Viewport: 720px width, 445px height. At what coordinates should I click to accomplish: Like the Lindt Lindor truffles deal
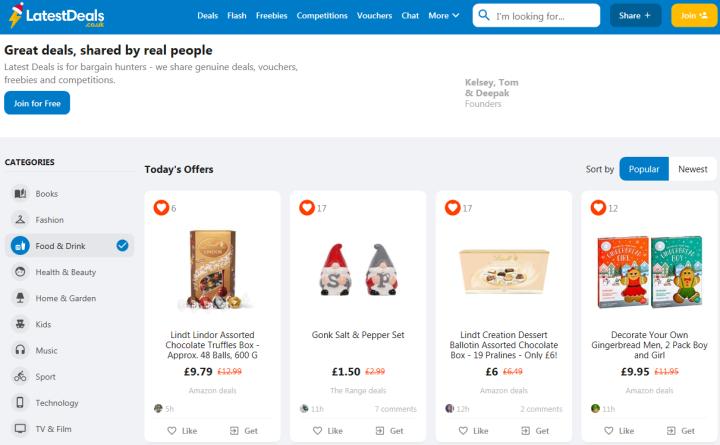click(x=182, y=431)
